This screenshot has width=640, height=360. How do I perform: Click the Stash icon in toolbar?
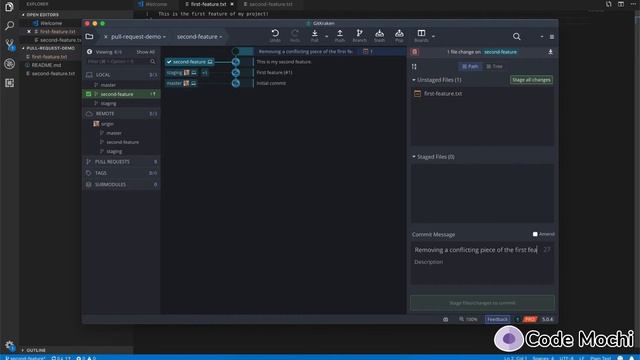coord(380,33)
